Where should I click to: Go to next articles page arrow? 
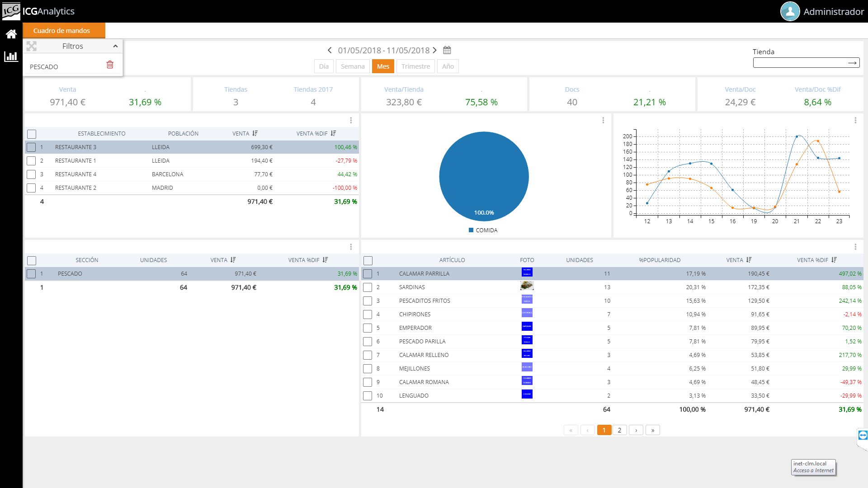(636, 430)
